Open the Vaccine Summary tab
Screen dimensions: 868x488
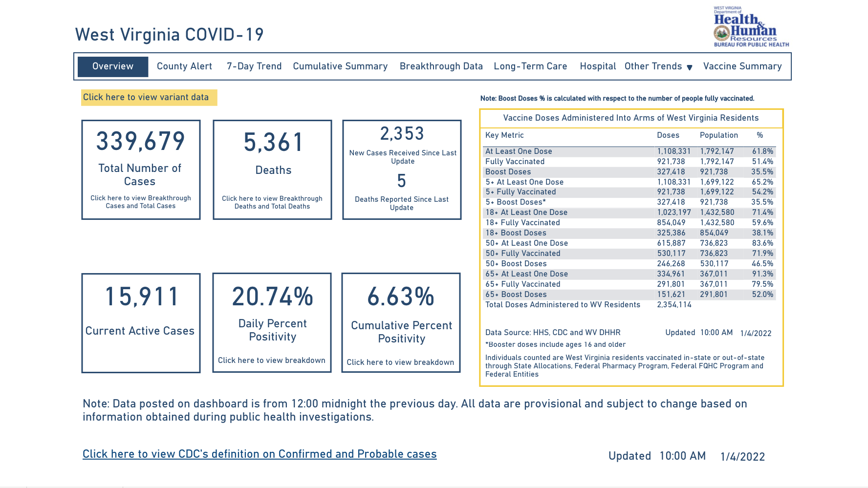click(742, 66)
